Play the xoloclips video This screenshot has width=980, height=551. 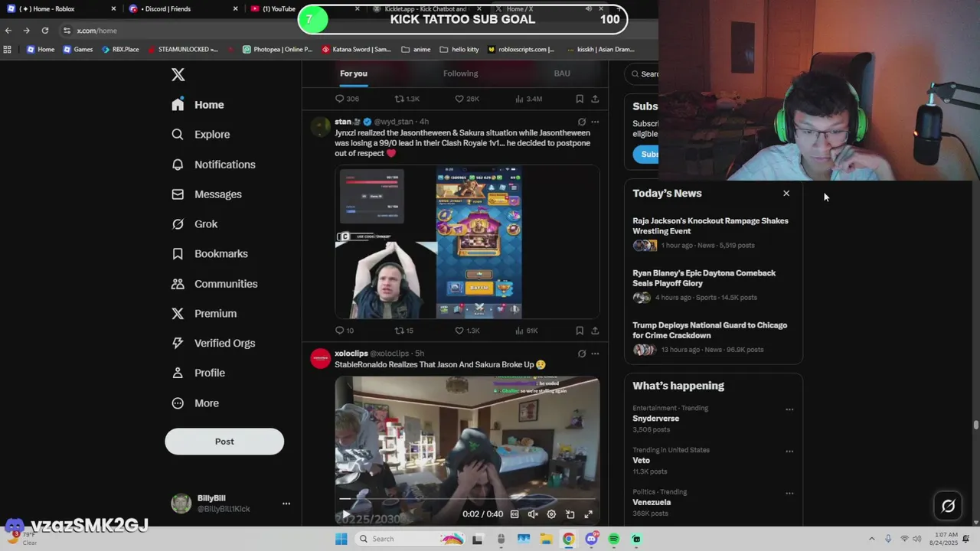click(346, 514)
